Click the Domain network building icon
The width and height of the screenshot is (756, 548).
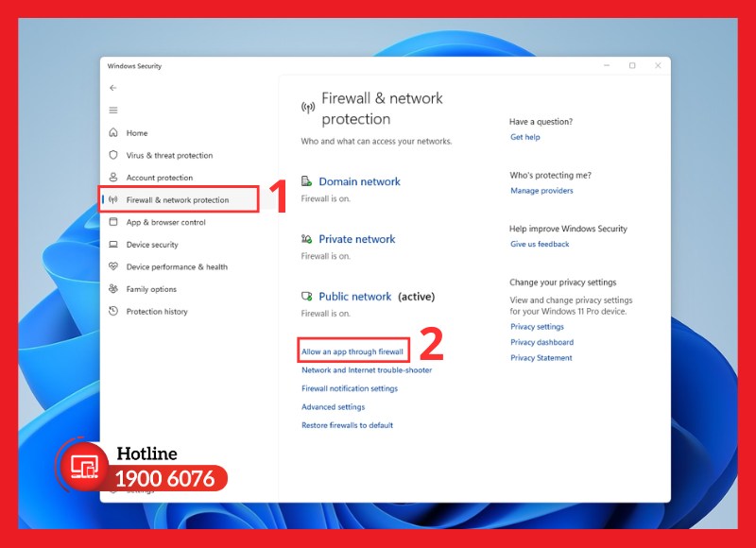point(306,181)
